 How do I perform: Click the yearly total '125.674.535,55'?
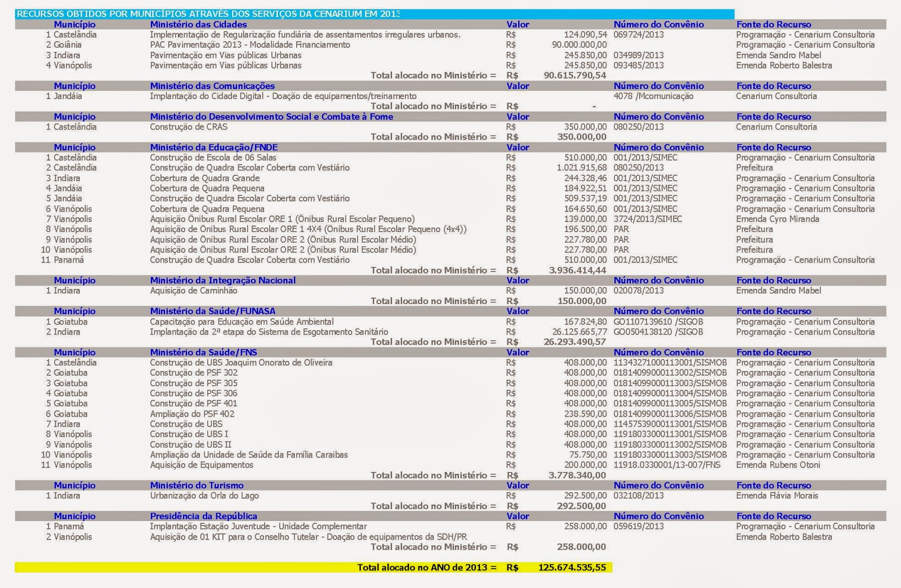tap(572, 567)
